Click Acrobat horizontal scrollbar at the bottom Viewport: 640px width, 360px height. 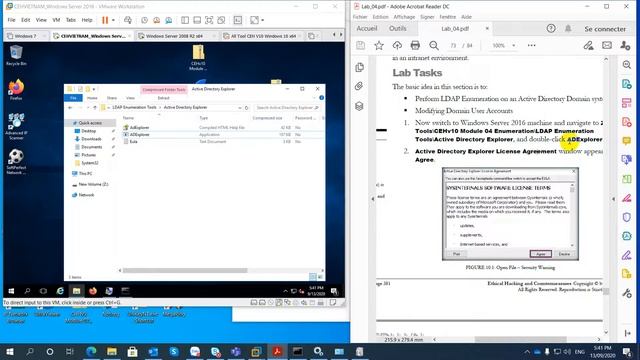tap(520, 340)
